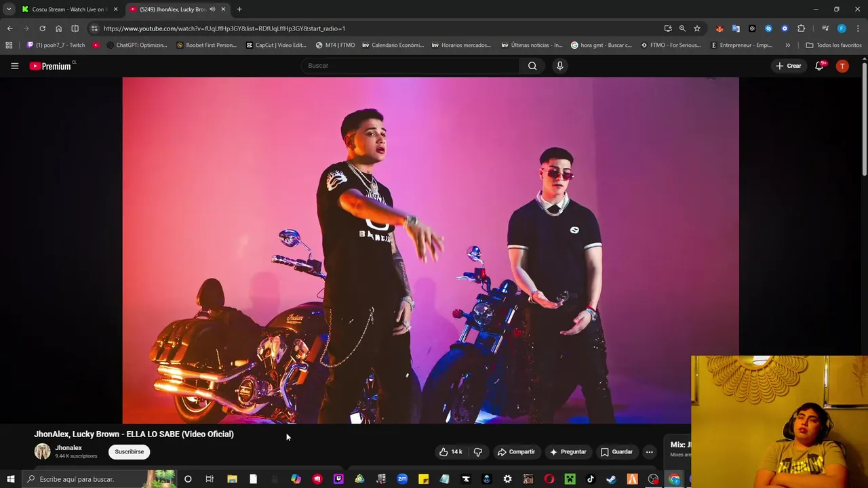
Task: Open the Calendario Económico bookmark
Action: pyautogui.click(x=393, y=45)
